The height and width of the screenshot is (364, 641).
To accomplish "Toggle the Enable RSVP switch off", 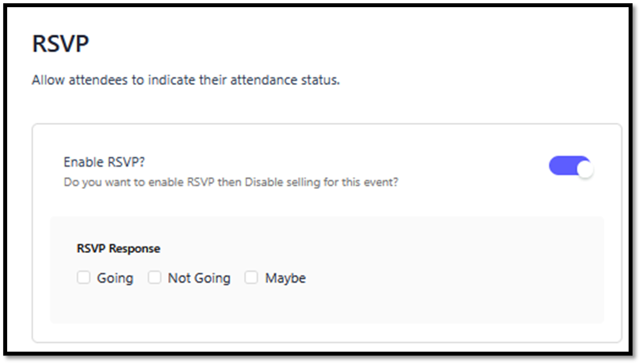I will 570,167.
